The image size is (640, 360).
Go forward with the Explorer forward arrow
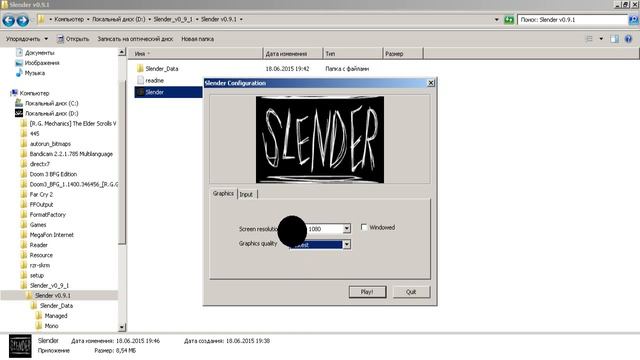[23, 20]
